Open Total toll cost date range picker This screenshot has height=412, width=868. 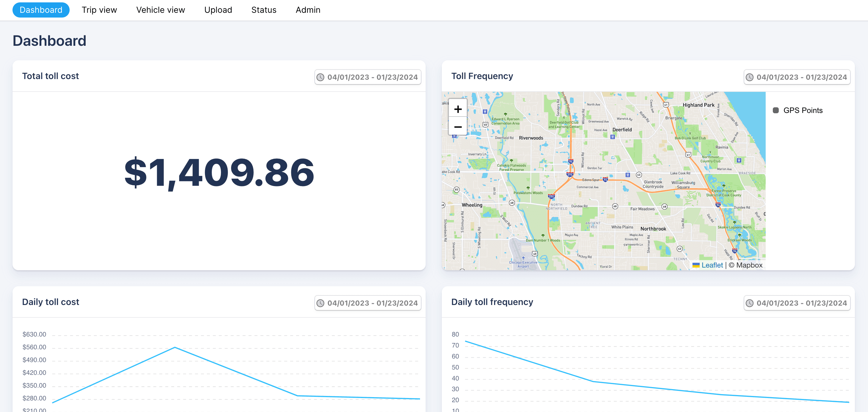tap(368, 77)
